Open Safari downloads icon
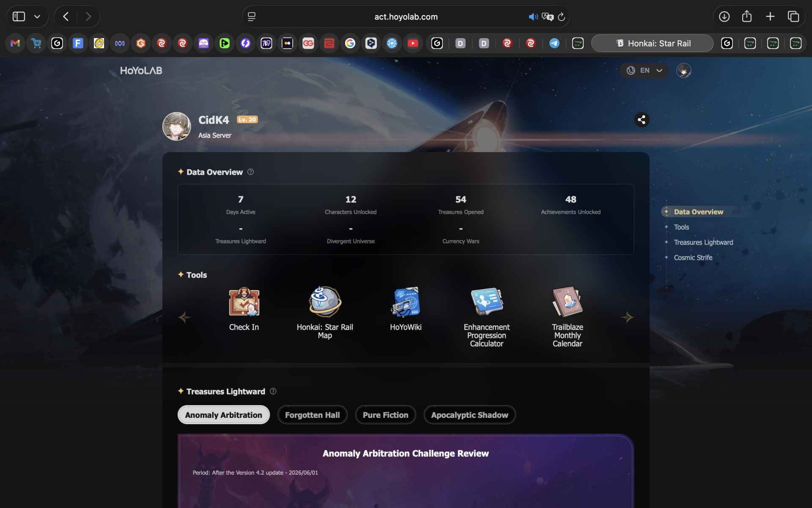Image resolution: width=812 pixels, height=508 pixels. pyautogui.click(x=724, y=17)
